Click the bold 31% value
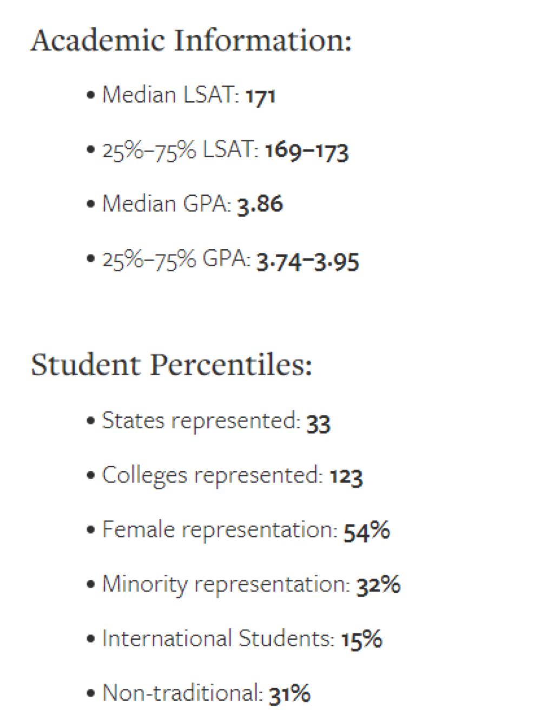This screenshot has height=728, width=560. 290,694
